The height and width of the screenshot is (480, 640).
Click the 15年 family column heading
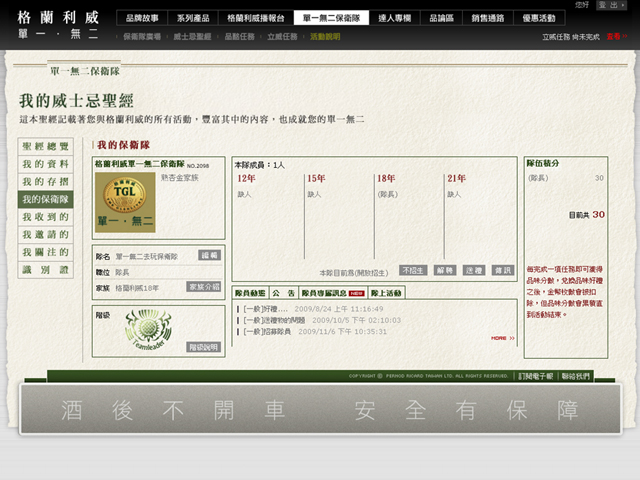tap(316, 178)
